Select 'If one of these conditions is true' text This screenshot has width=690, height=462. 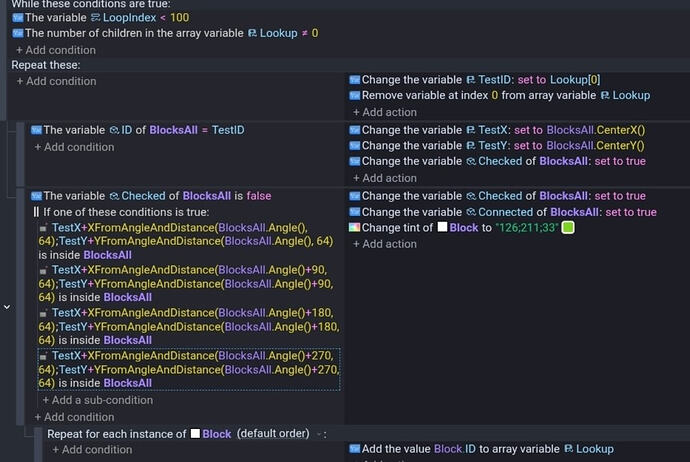tap(126, 212)
